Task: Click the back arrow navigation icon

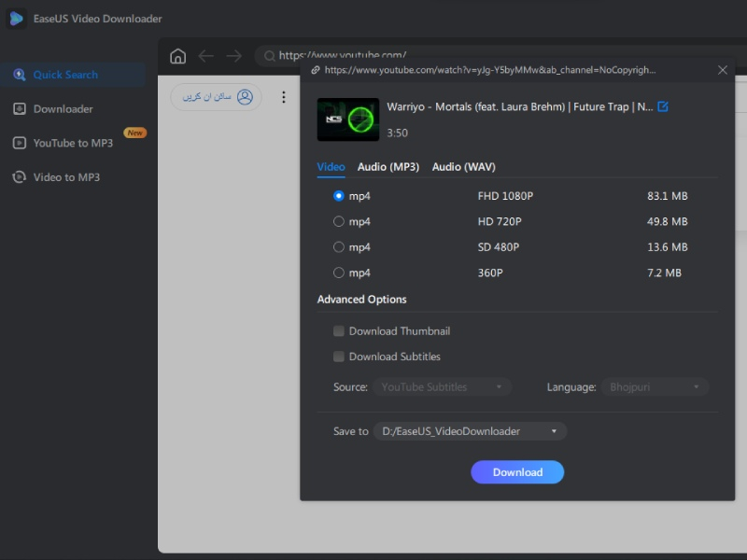Action: coord(205,56)
